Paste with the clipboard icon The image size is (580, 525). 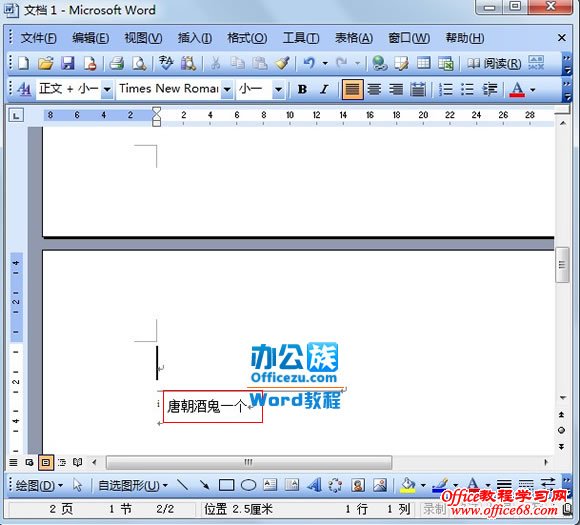click(260, 63)
